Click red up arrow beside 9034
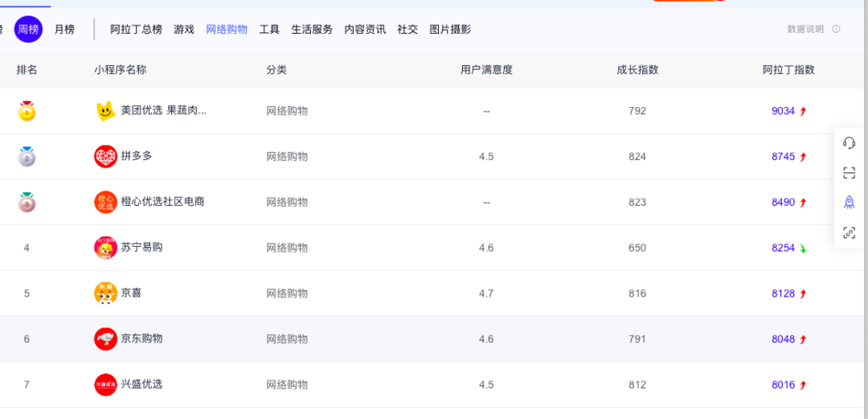This screenshot has width=868, height=419. [803, 112]
